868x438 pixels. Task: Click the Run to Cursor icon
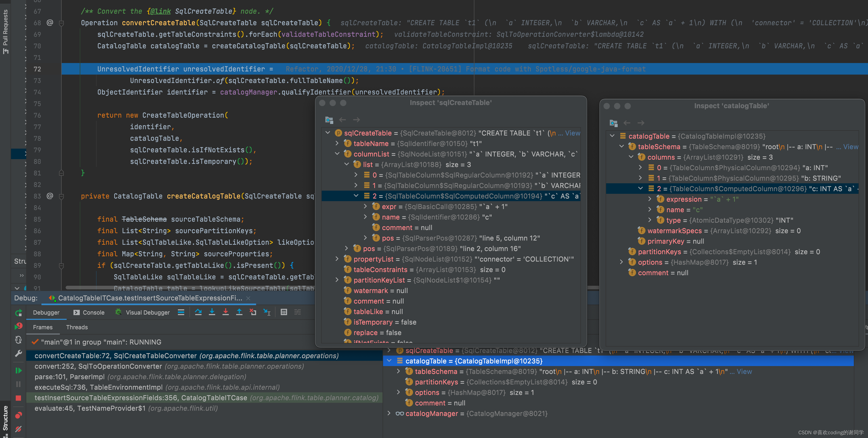(x=267, y=312)
